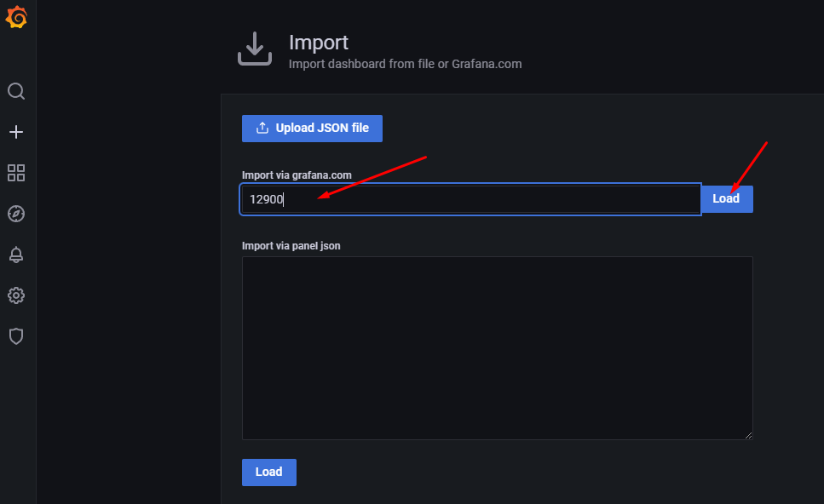Focus the Import via grafana.com input field
The height and width of the screenshot is (504, 824).
pyautogui.click(x=471, y=199)
